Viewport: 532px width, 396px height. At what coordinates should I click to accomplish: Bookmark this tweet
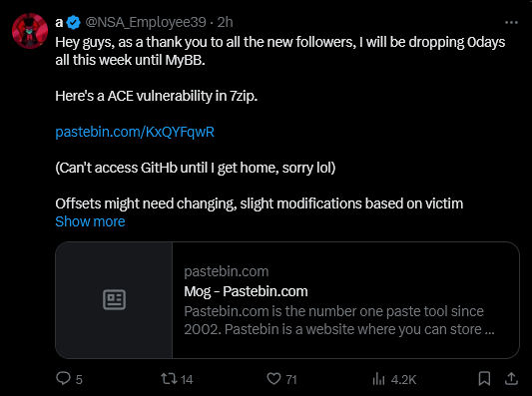pyautogui.click(x=484, y=378)
